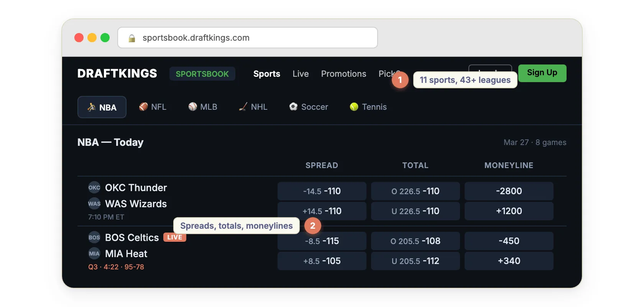Click the baseball icon next to MLB
Screen dimensions: 644x307
coord(192,107)
